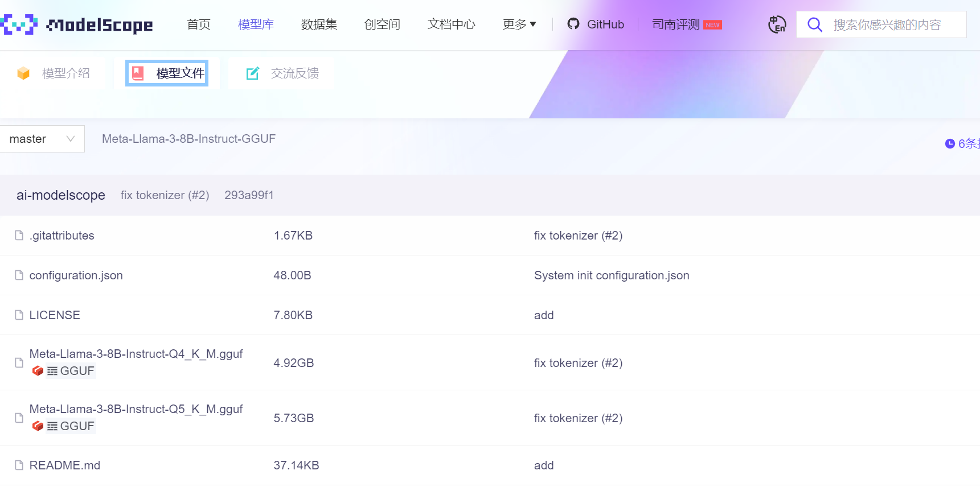Click the search magnifier icon
Image resolution: width=980 pixels, height=491 pixels.
click(815, 24)
